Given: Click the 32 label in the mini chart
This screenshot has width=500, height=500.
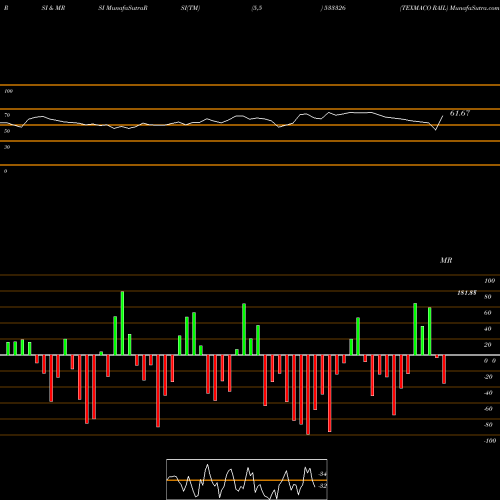Looking at the screenshot, I should click(x=322, y=486).
